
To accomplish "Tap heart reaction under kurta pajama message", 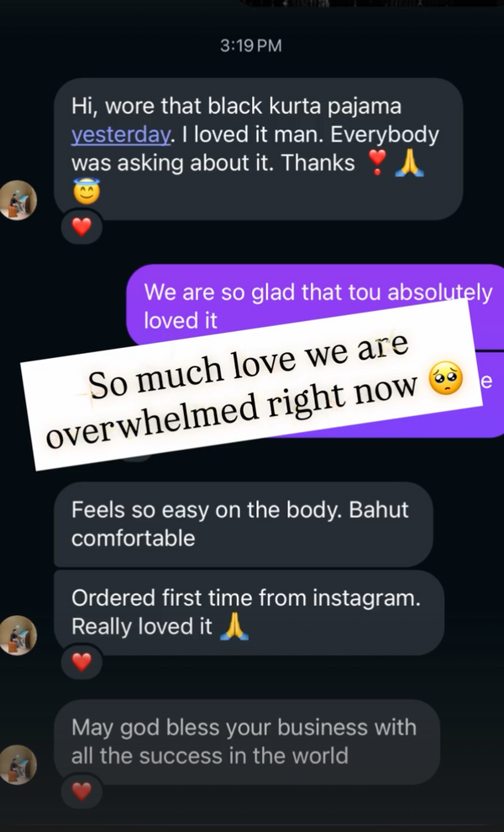I will 81,227.
